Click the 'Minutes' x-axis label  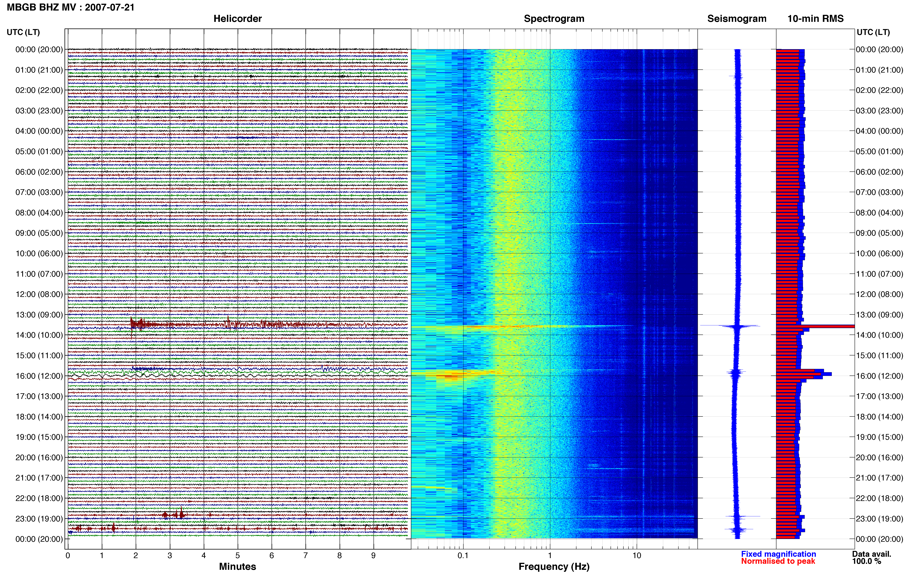[x=238, y=566]
